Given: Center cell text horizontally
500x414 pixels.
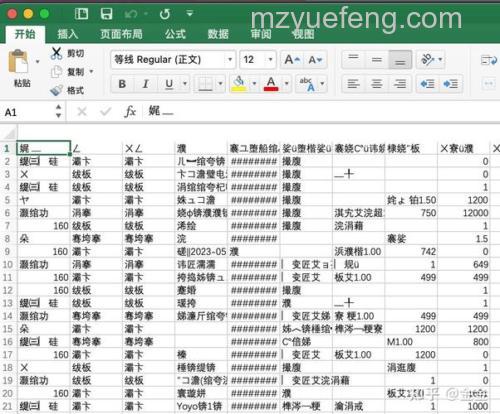Looking at the screenshot, I should 377,84.
